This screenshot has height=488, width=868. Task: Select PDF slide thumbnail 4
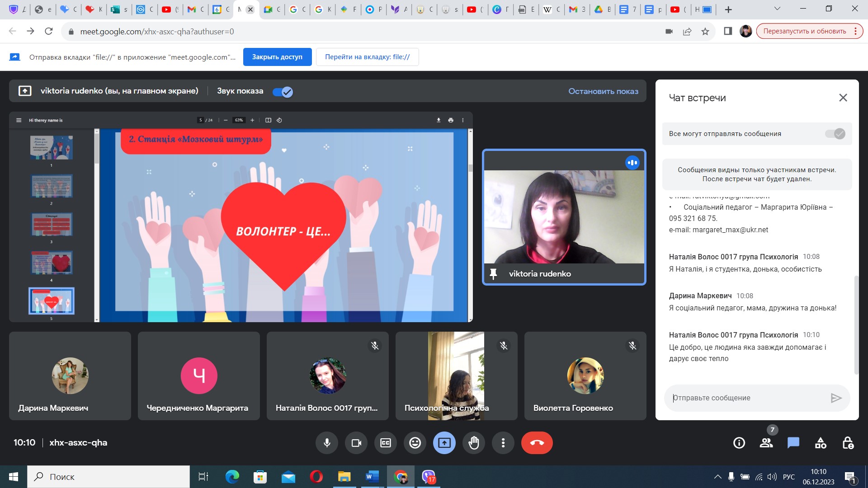52,263
